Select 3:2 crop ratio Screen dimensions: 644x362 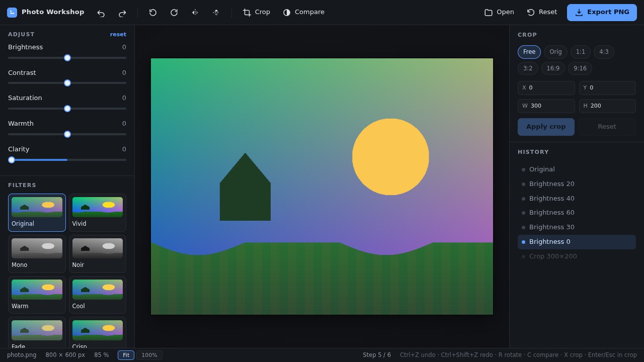pyautogui.click(x=528, y=68)
